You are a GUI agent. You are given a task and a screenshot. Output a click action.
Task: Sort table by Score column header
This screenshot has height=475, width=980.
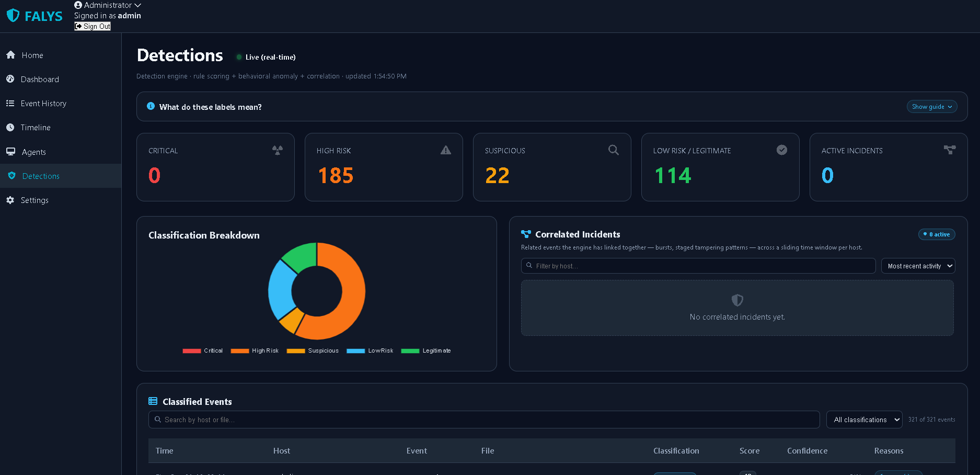[x=750, y=450]
